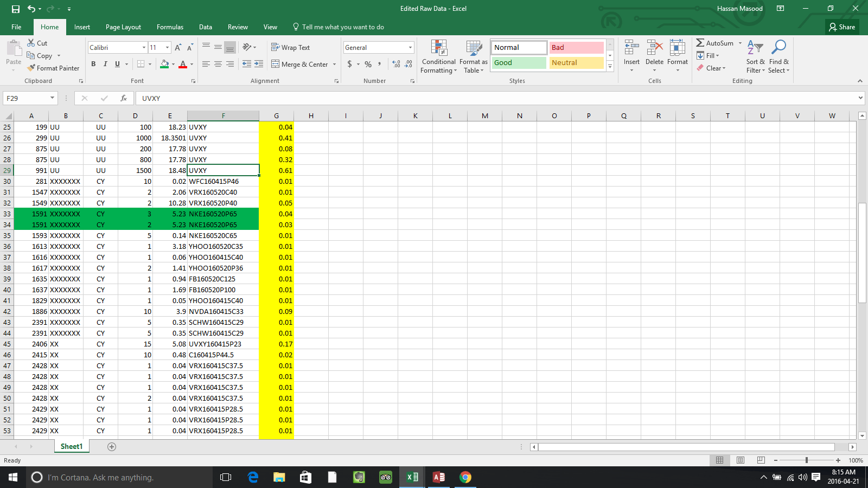Open Conditional Formatting menu
This screenshot has height=488, width=868.
(438, 57)
